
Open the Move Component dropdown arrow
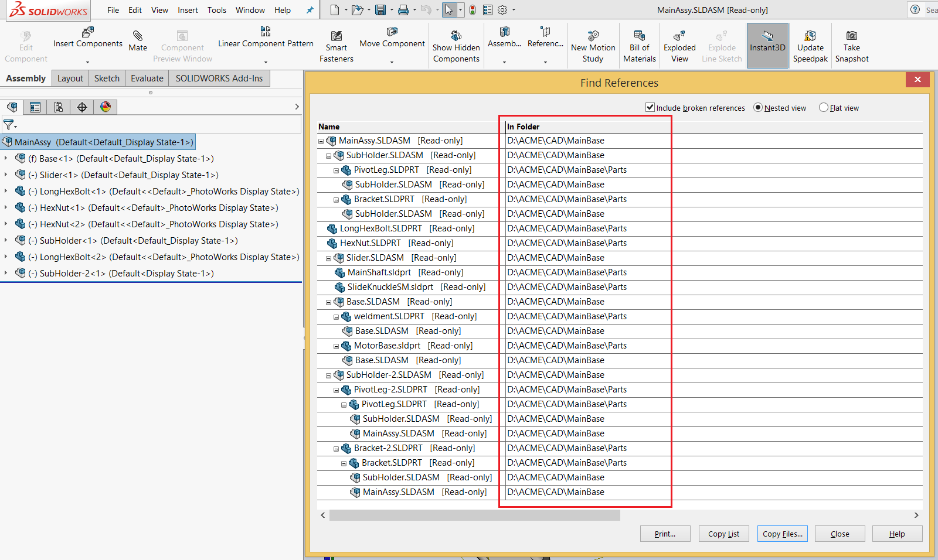pos(392,62)
